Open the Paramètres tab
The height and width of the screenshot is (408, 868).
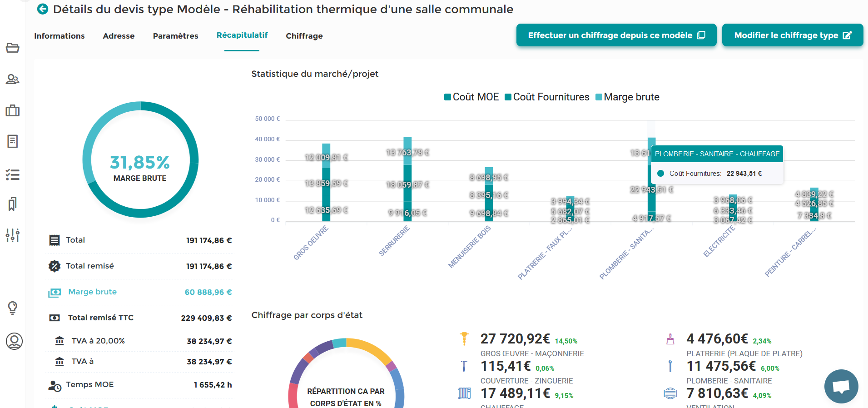(175, 36)
